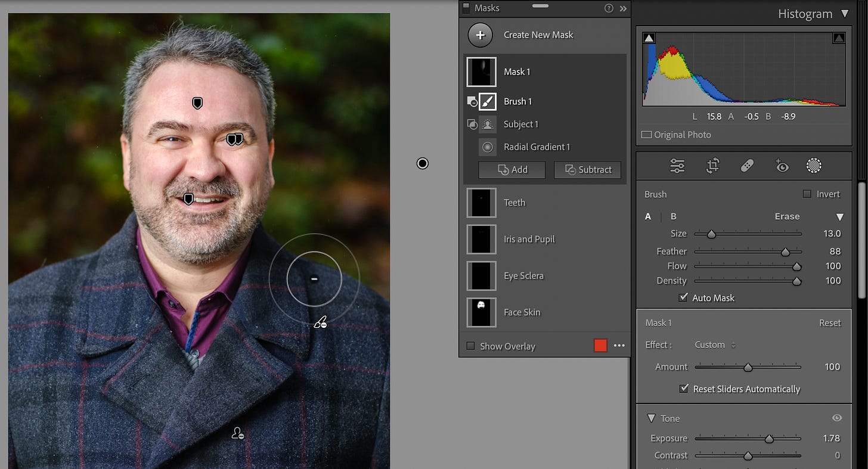The width and height of the screenshot is (868, 469).
Task: Click Reset for Mask 1
Action: pyautogui.click(x=830, y=323)
